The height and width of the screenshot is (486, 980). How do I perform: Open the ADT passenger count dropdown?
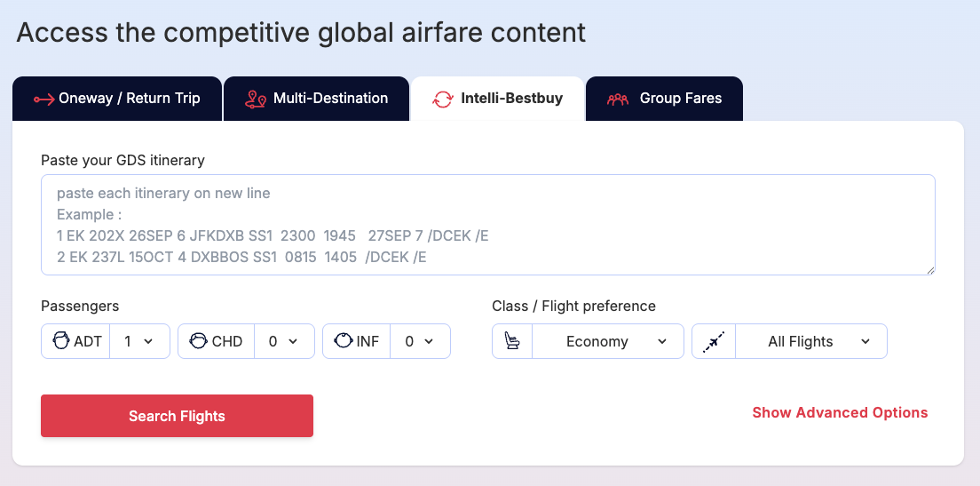tap(139, 341)
